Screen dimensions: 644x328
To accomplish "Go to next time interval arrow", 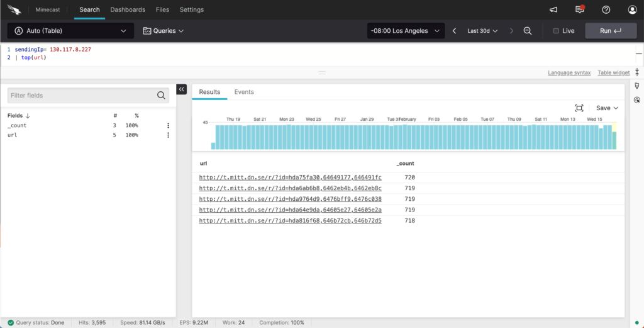I will coord(511,31).
